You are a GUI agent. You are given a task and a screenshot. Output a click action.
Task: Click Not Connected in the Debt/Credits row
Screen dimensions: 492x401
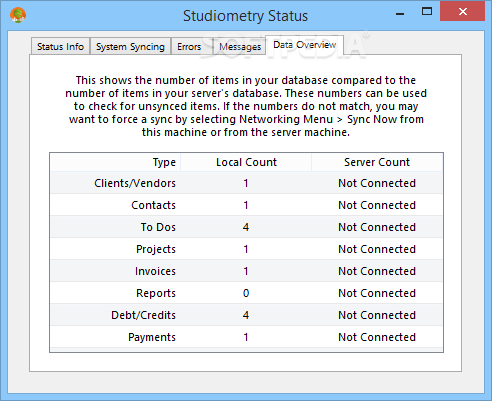[377, 315]
